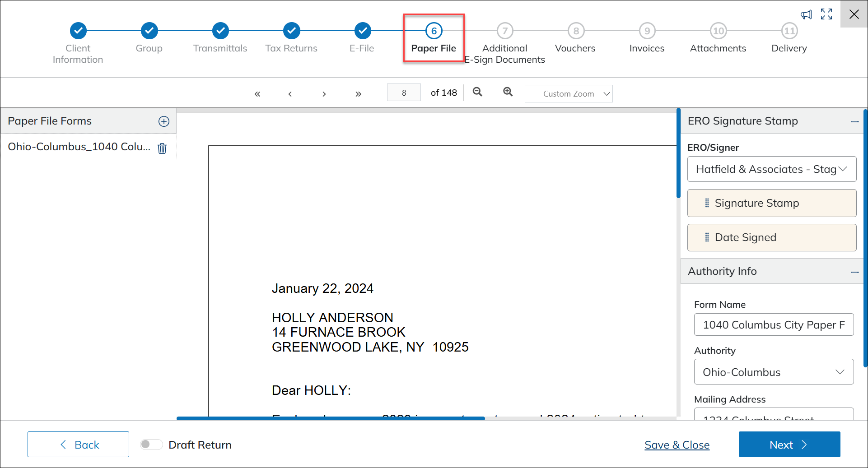The height and width of the screenshot is (468, 868).
Task: Click the Form Name input field
Action: (x=773, y=325)
